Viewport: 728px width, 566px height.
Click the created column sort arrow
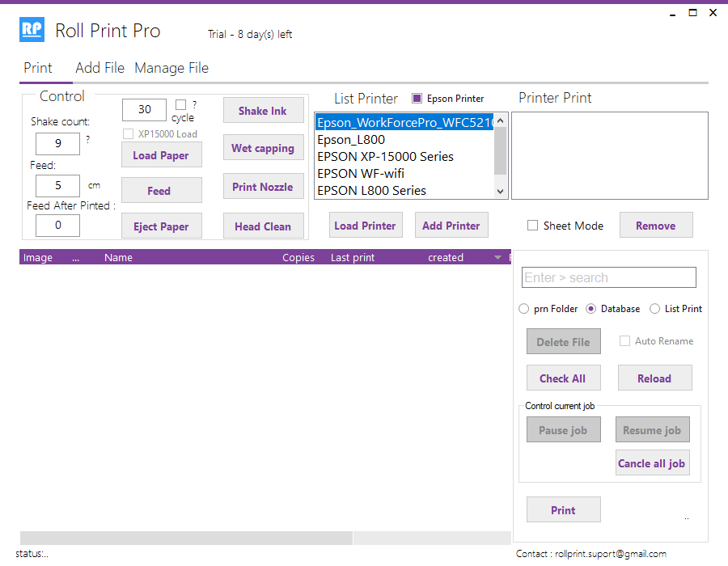pos(497,258)
